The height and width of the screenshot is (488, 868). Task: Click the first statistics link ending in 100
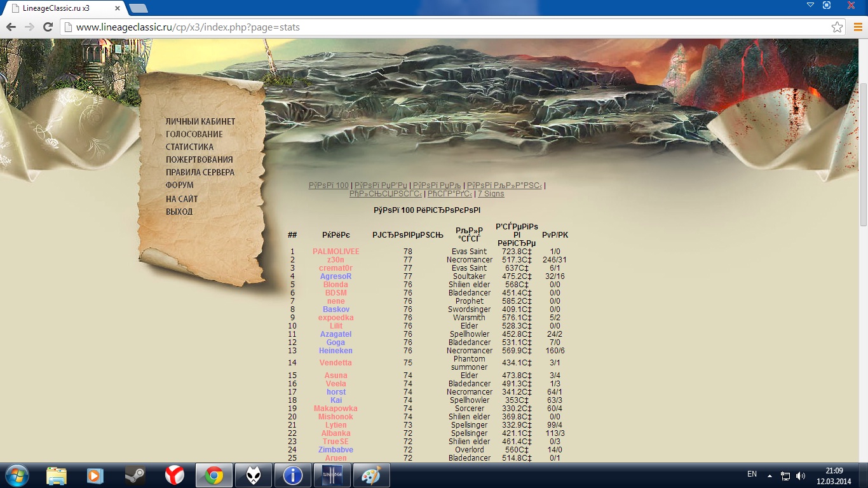pyautogui.click(x=329, y=186)
